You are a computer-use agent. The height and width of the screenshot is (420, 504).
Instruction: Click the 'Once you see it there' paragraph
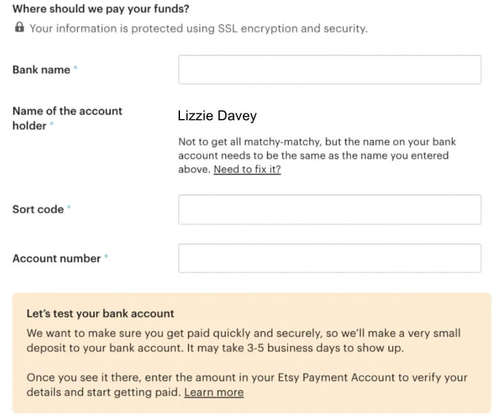click(247, 385)
